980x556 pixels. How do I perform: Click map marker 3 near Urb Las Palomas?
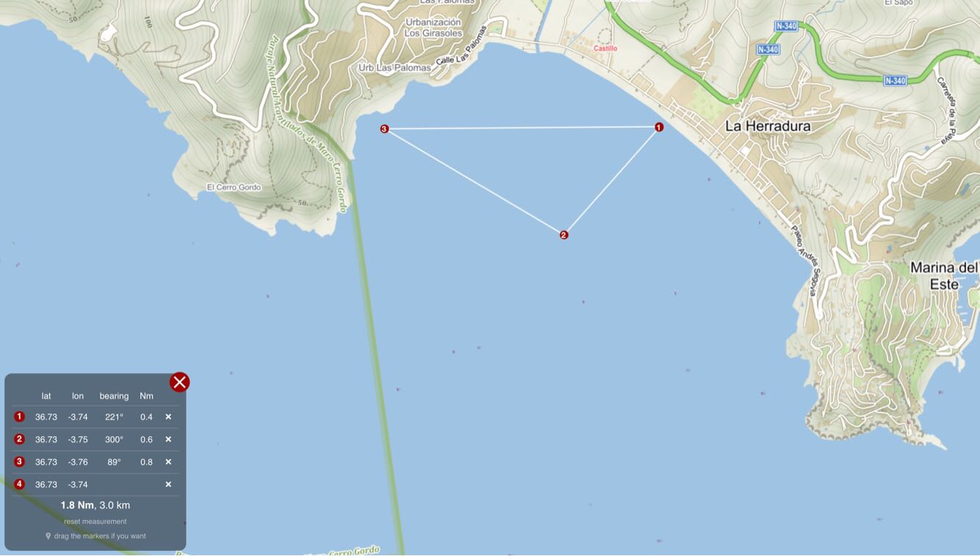tap(384, 129)
